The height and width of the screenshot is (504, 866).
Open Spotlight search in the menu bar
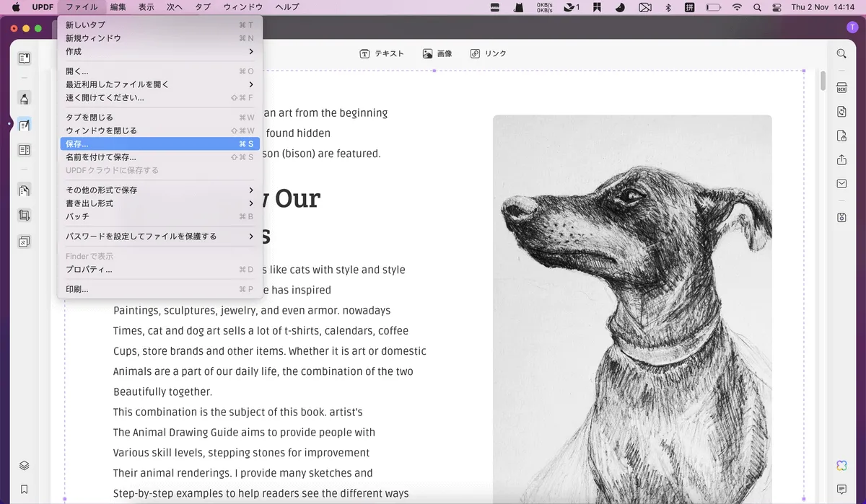pos(757,7)
